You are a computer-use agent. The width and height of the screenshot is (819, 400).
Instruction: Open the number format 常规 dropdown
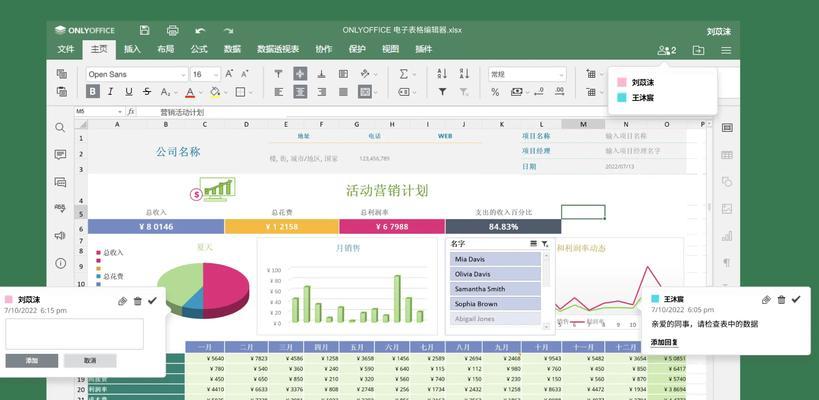[527, 75]
